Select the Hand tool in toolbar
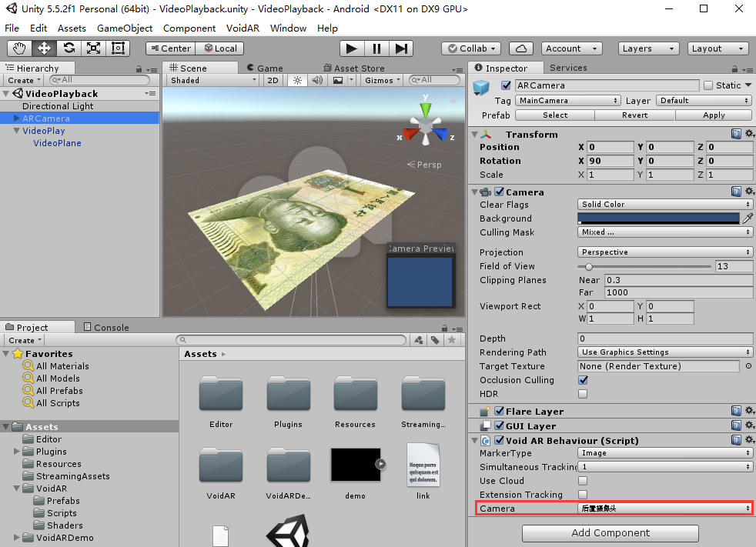The image size is (756, 547). (19, 48)
